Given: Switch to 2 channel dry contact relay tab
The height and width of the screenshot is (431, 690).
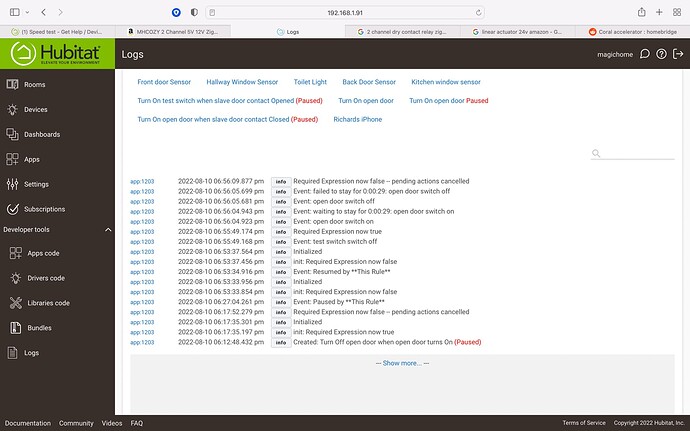Looking at the screenshot, I should coord(403,32).
